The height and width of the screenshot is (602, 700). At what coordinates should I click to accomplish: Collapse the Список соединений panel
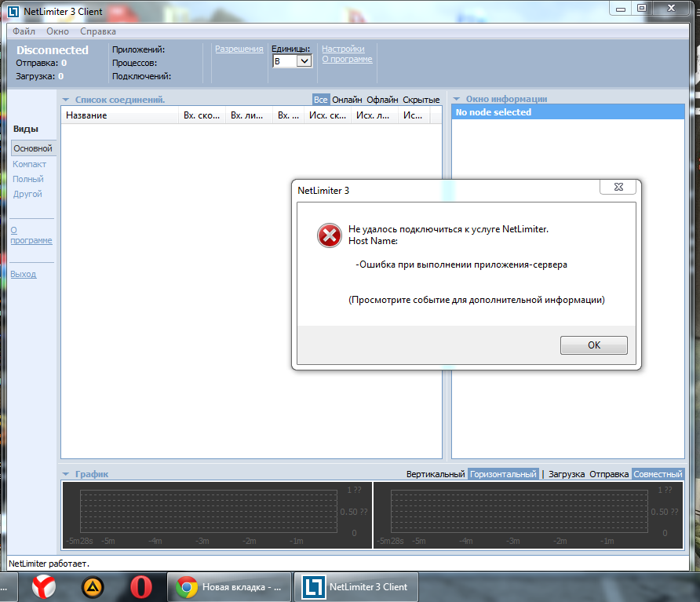point(66,100)
